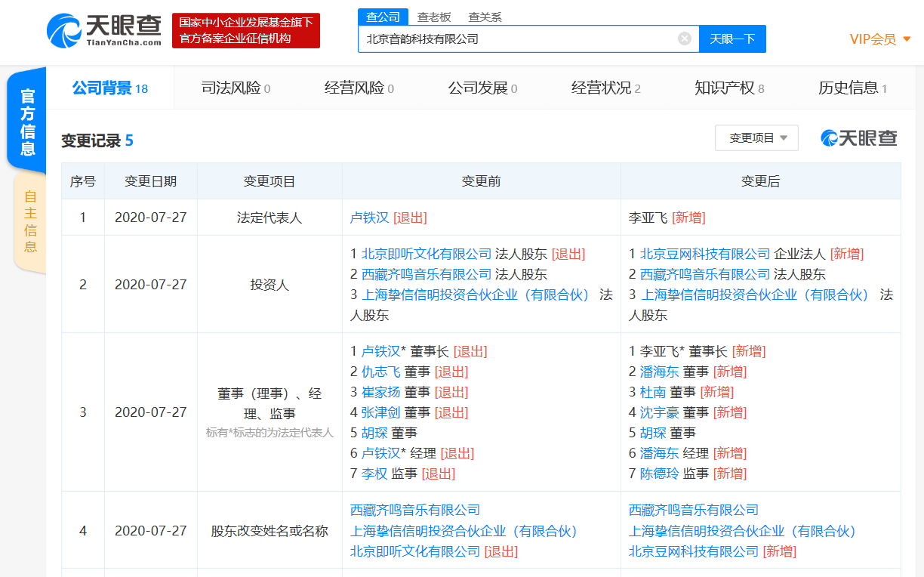This screenshot has height=577, width=924.
Task: Clear the search box with the X icon
Action: click(x=685, y=39)
